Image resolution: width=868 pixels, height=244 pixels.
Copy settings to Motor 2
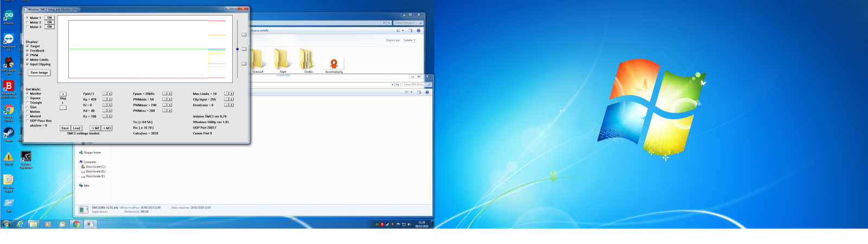click(95, 128)
